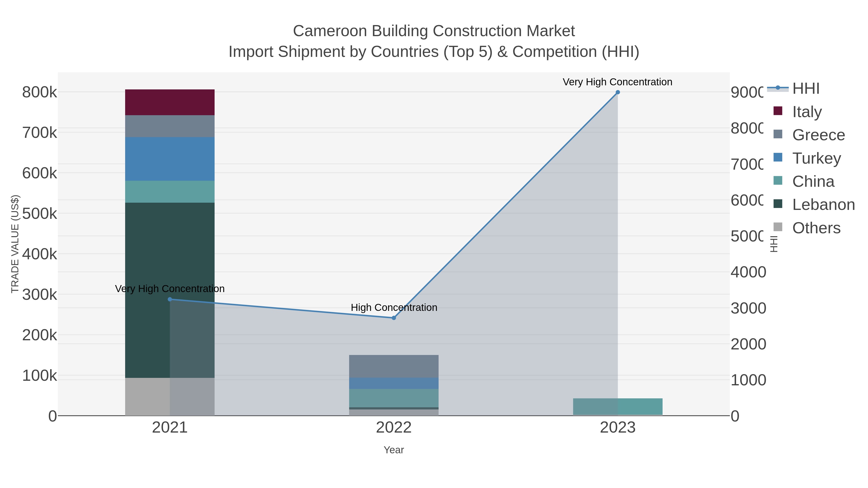The width and height of the screenshot is (868, 488).
Task: Click the Greece gray-blue legend swatch
Action: click(x=778, y=134)
